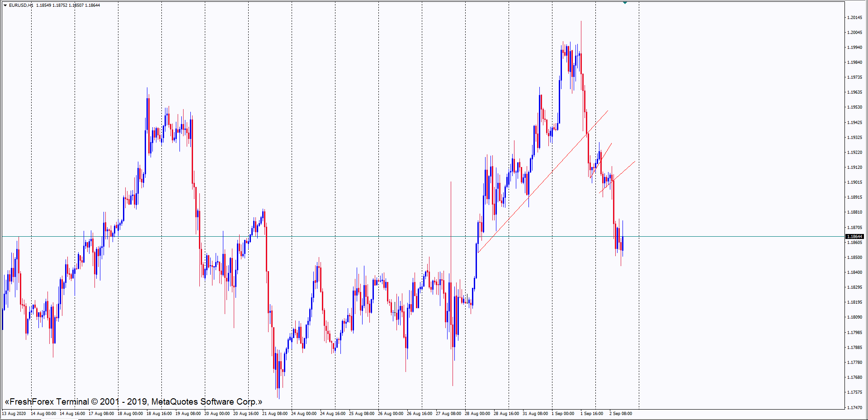Click the 1 Sep 00:00 time label
The image size is (868, 420).
point(563,414)
